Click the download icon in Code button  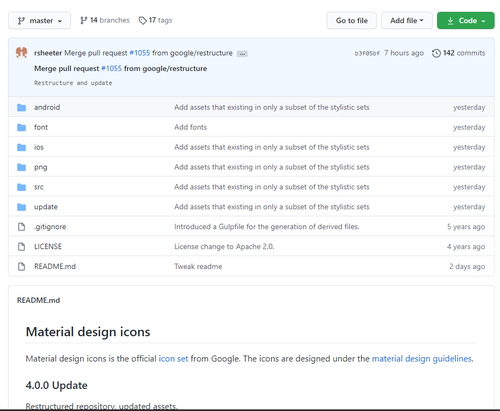point(450,21)
